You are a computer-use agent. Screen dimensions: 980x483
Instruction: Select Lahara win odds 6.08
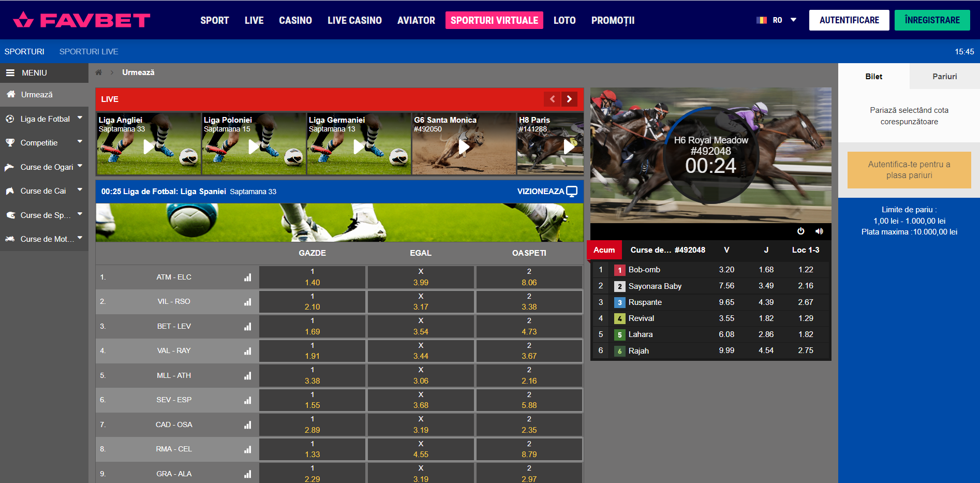click(726, 334)
